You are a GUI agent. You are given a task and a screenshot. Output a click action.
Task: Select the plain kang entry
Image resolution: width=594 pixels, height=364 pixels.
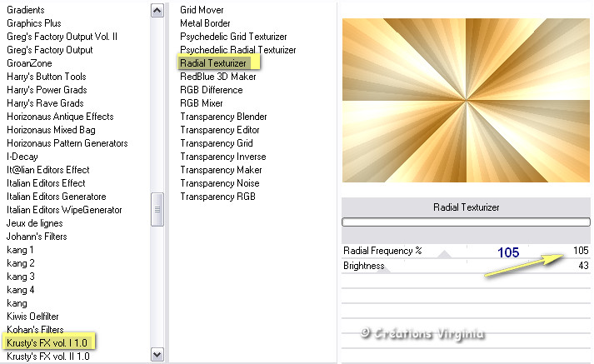17,303
